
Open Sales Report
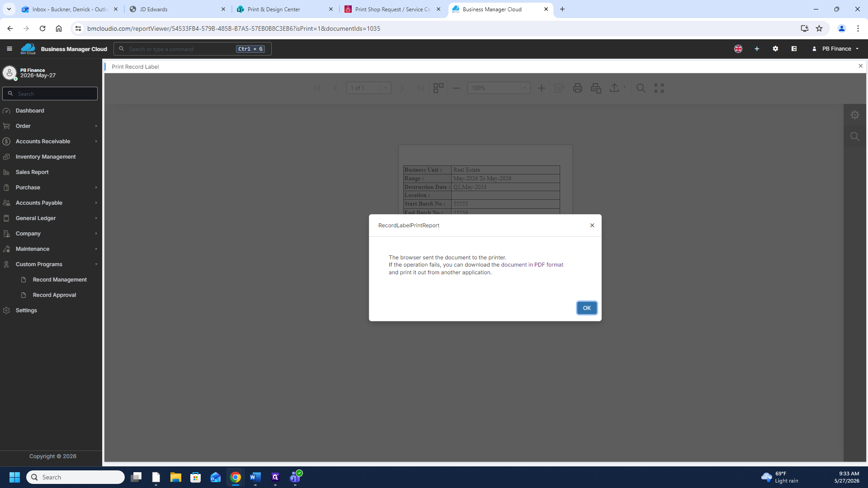pos(32,172)
